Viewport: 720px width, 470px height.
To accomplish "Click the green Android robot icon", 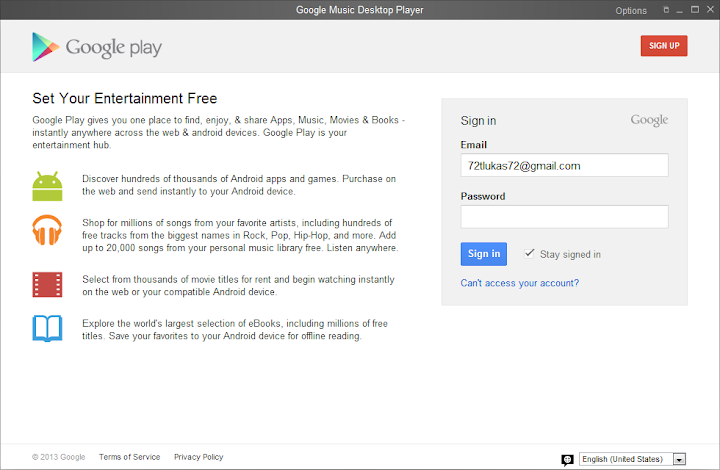I will coord(47,186).
